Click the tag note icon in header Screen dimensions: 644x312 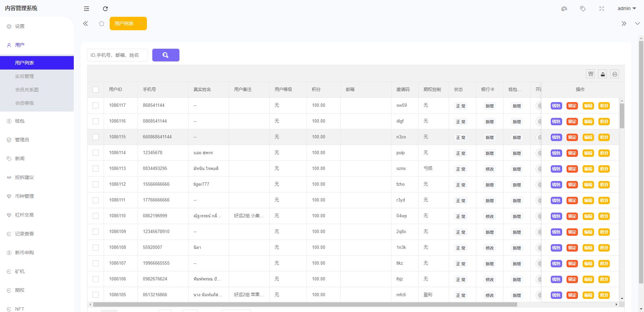pos(583,9)
